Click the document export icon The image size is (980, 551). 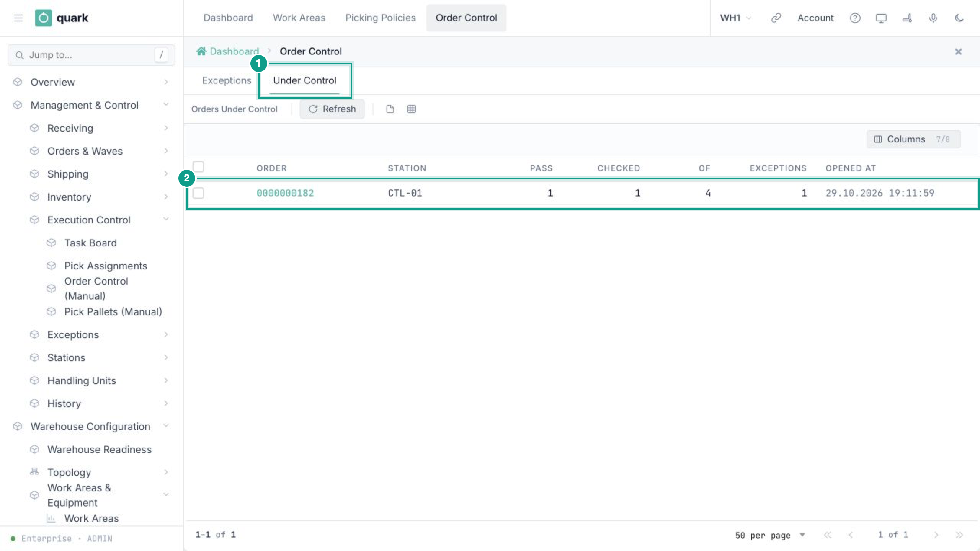pos(390,109)
